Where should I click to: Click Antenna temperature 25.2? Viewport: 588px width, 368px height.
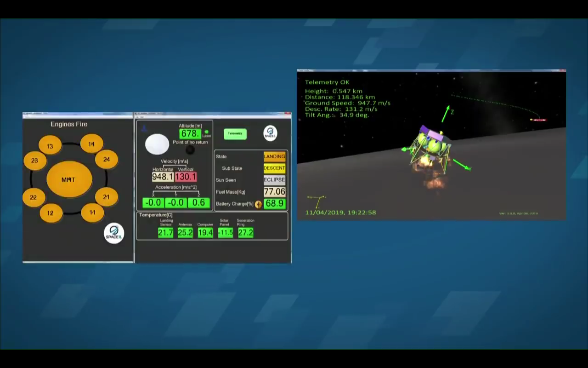[185, 233]
